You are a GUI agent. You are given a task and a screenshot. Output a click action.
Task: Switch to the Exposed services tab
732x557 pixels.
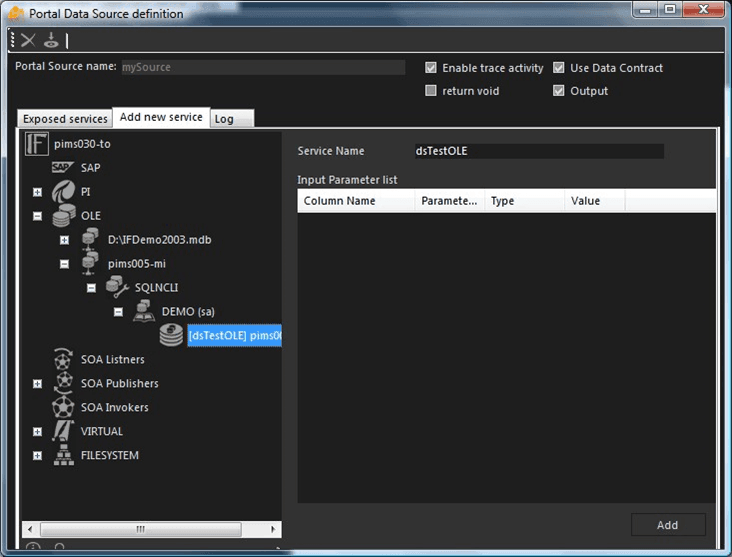click(x=65, y=119)
